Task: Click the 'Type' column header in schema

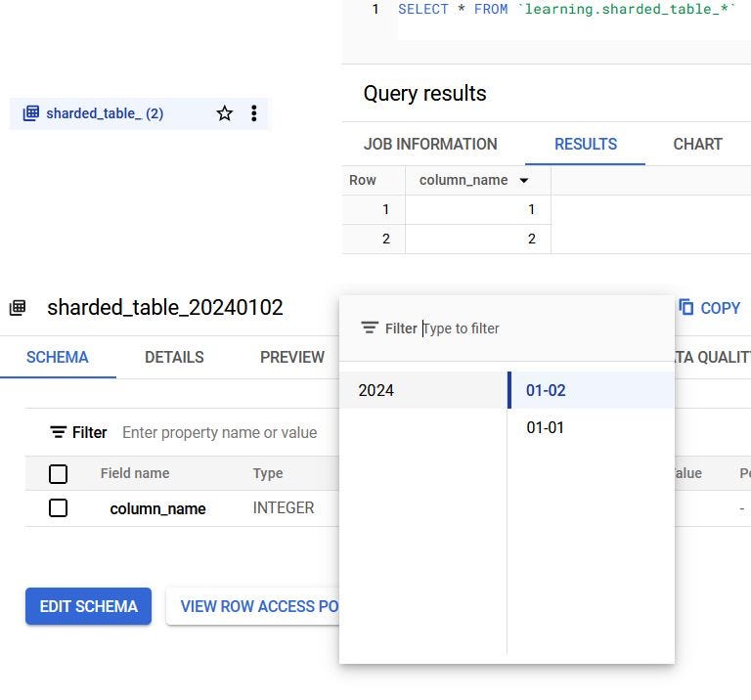Action: point(268,473)
